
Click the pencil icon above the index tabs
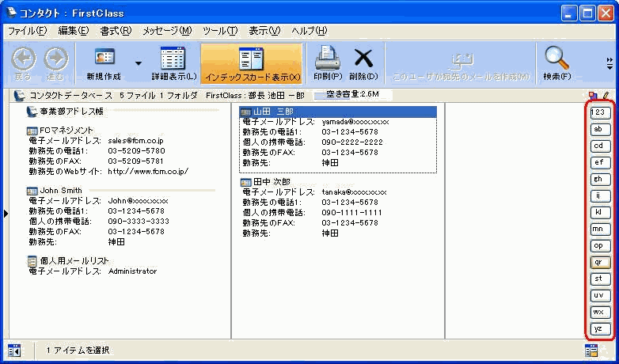(x=606, y=96)
